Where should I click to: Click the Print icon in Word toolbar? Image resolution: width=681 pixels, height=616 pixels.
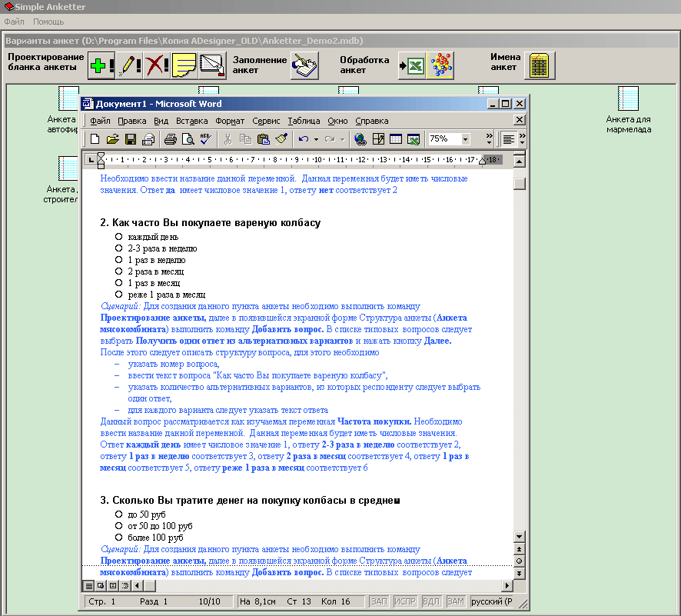171,139
